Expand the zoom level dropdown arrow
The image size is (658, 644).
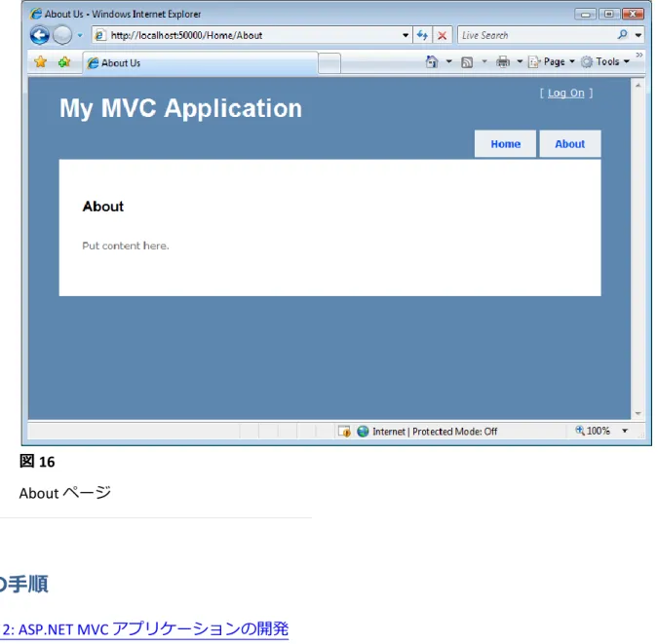[625, 431]
